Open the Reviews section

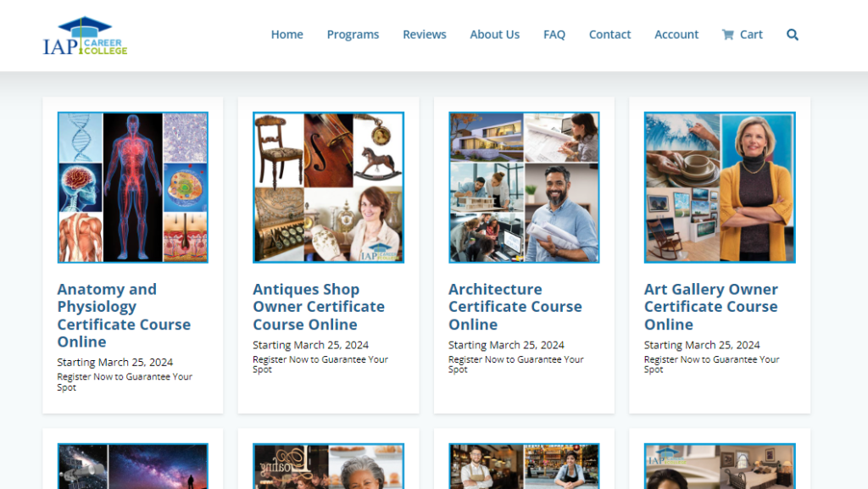(x=424, y=34)
